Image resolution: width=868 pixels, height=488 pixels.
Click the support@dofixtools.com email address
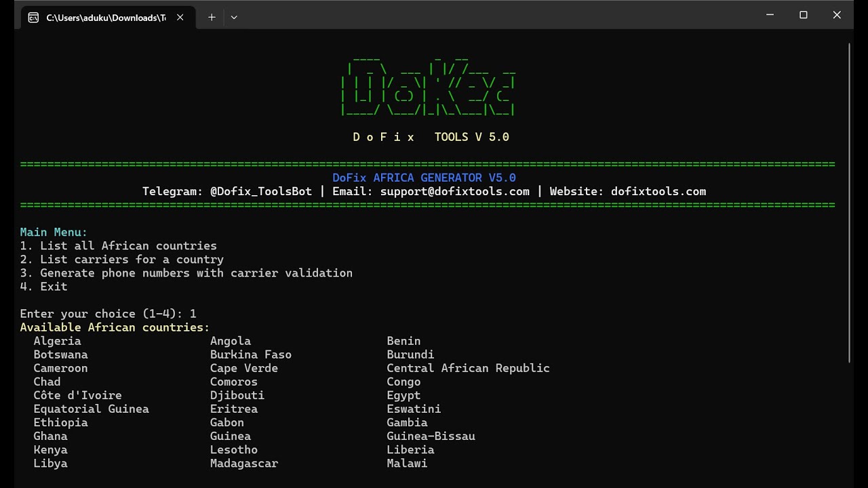point(454,191)
